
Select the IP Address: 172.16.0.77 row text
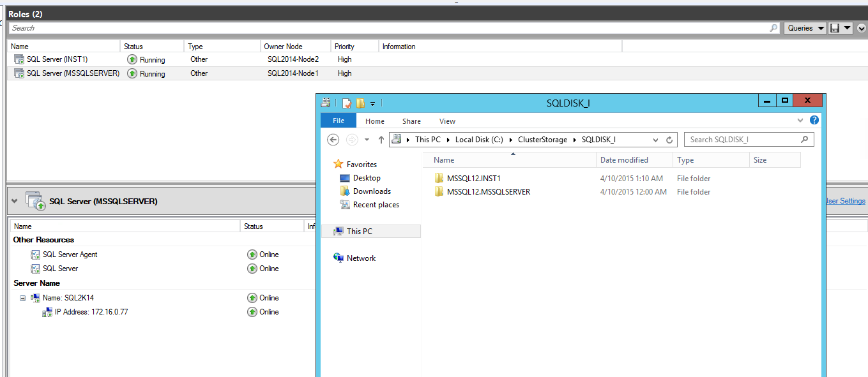[91, 312]
